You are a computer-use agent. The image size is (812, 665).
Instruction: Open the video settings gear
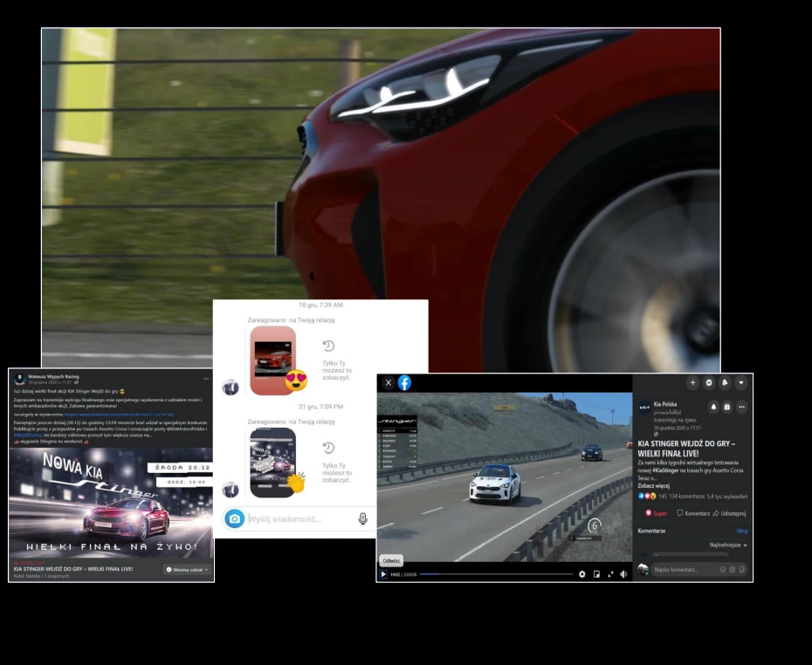point(582,574)
